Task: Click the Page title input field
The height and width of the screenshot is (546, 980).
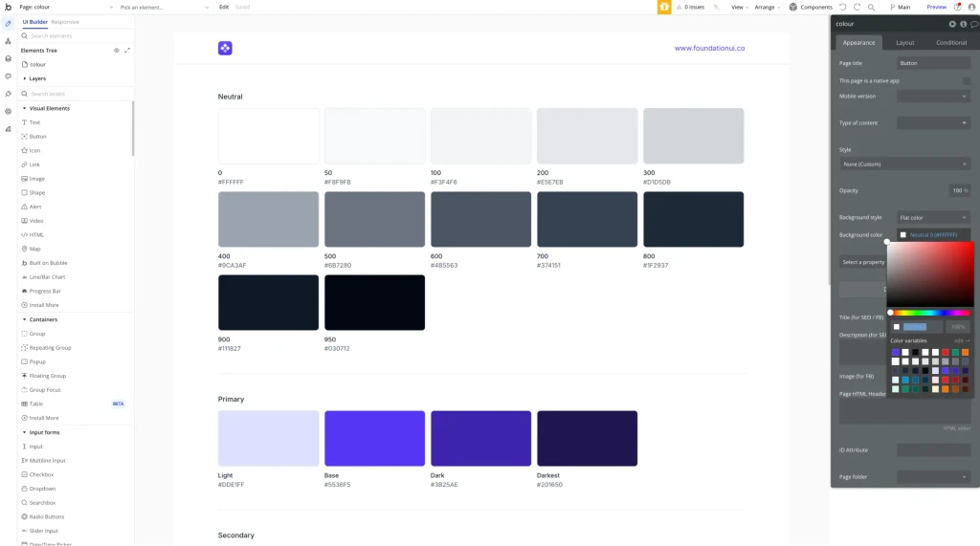Action: [x=933, y=63]
